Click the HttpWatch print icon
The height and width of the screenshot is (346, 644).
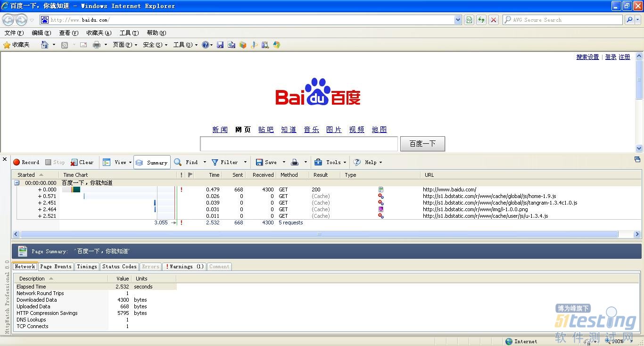[x=295, y=162]
